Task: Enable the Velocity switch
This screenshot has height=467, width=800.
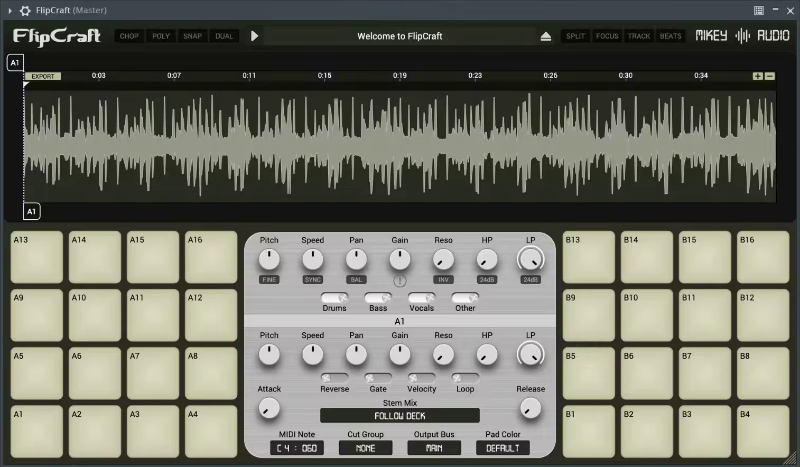Action: [421, 378]
